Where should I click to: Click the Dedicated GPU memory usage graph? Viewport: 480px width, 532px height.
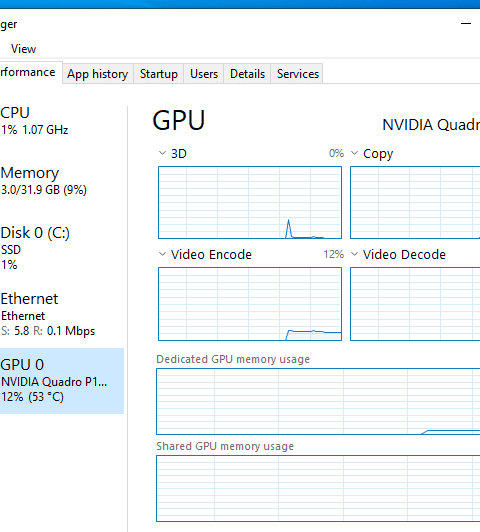point(318,401)
